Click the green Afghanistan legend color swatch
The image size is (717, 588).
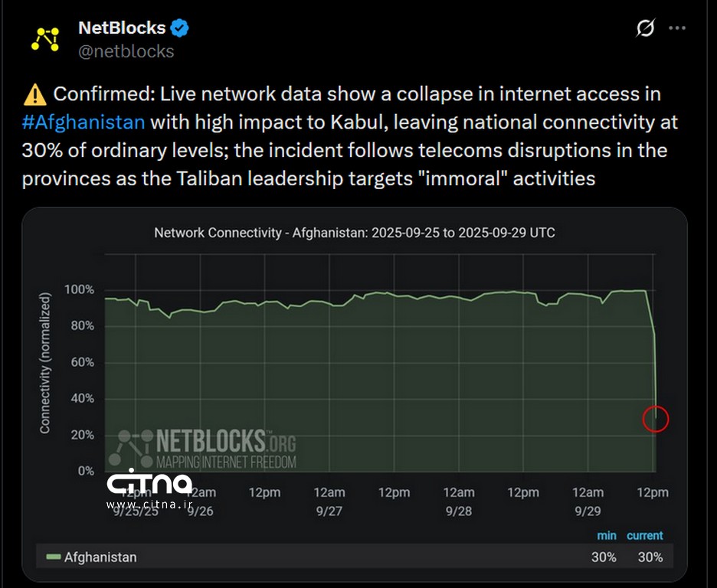point(54,557)
